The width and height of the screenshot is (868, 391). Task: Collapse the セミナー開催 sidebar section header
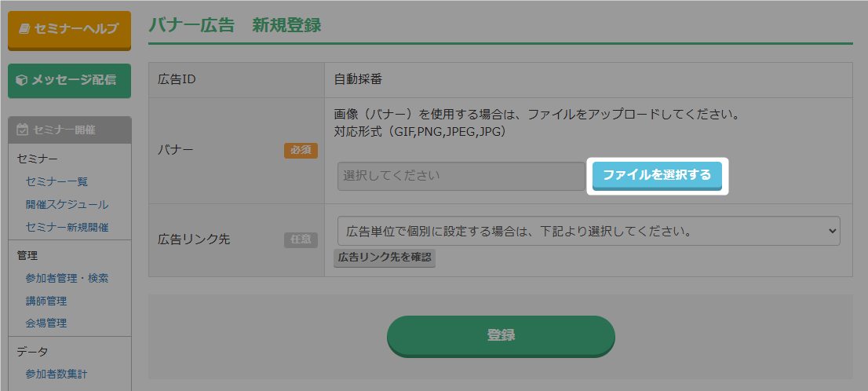pyautogui.click(x=69, y=130)
